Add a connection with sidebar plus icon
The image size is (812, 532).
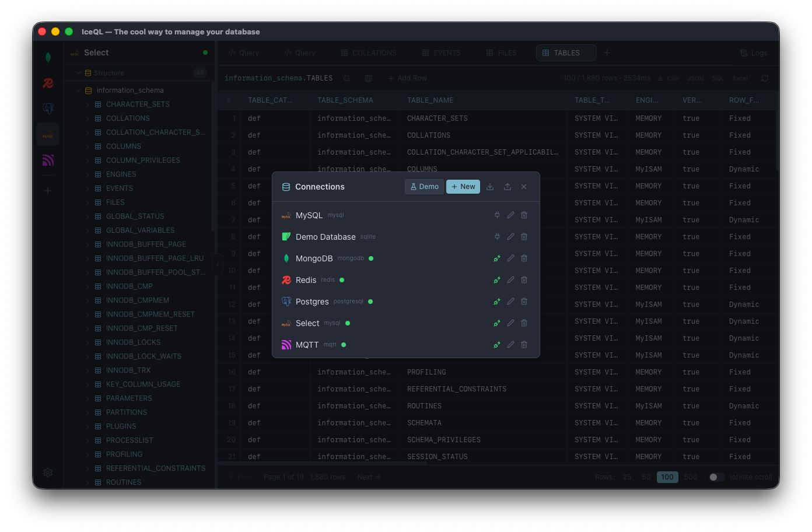click(48, 191)
